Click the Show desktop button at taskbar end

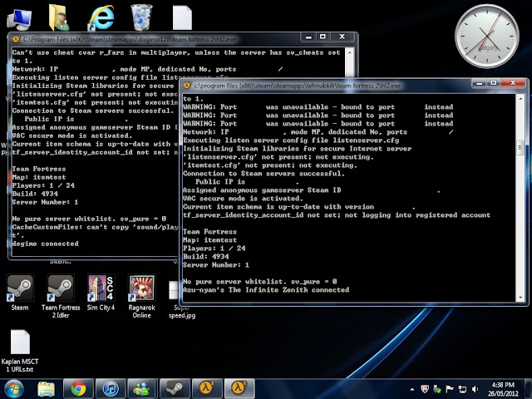point(529,389)
